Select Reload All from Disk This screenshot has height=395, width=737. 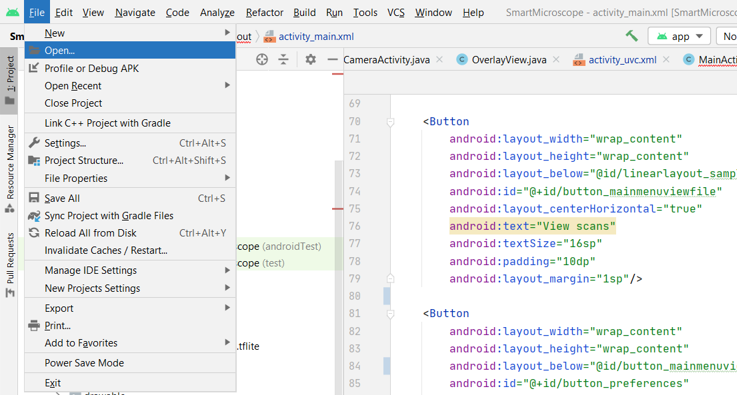point(130,233)
